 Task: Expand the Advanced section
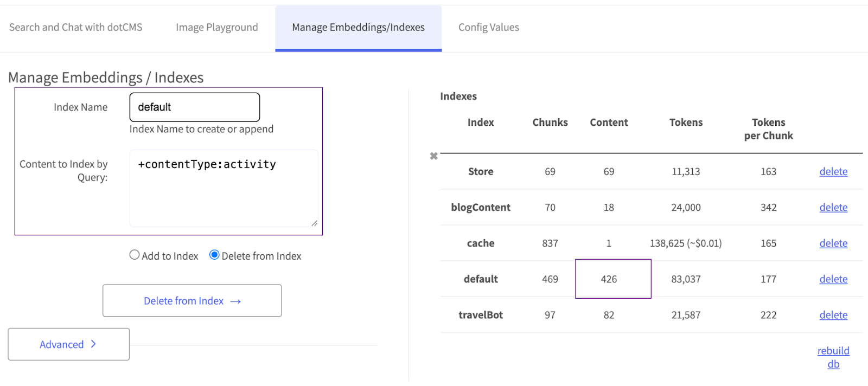[x=68, y=344]
